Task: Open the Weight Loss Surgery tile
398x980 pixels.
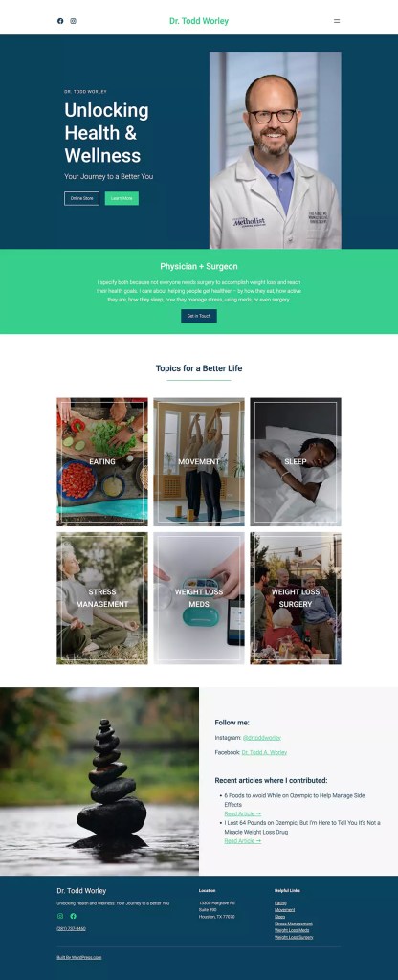Action: point(296,598)
